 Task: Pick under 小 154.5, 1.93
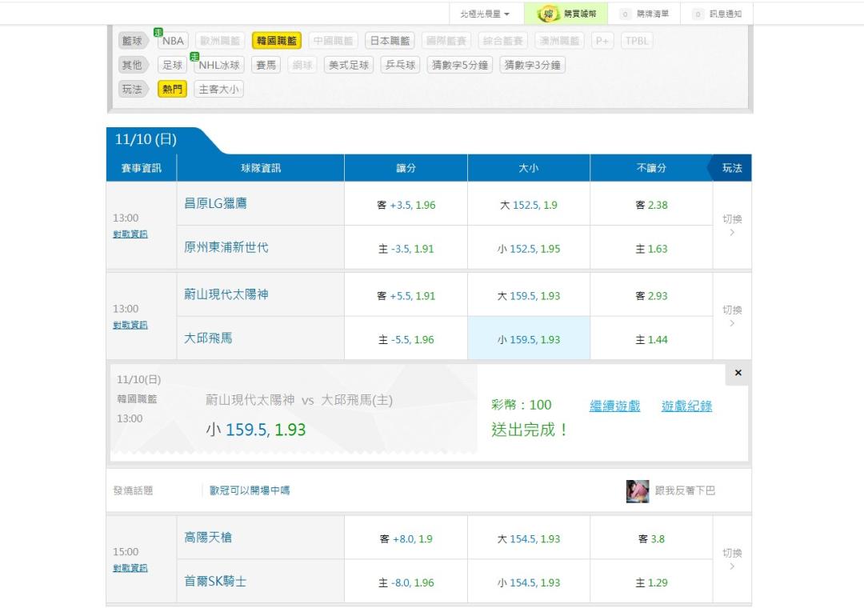[x=529, y=583]
